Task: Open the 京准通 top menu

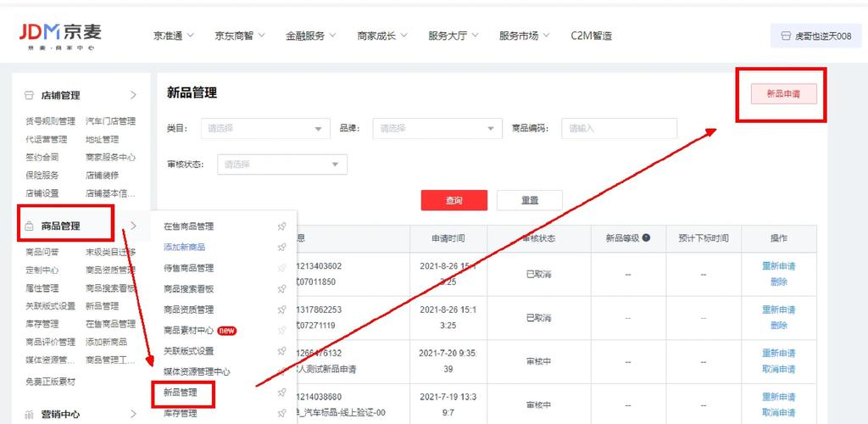Action: coord(174,36)
